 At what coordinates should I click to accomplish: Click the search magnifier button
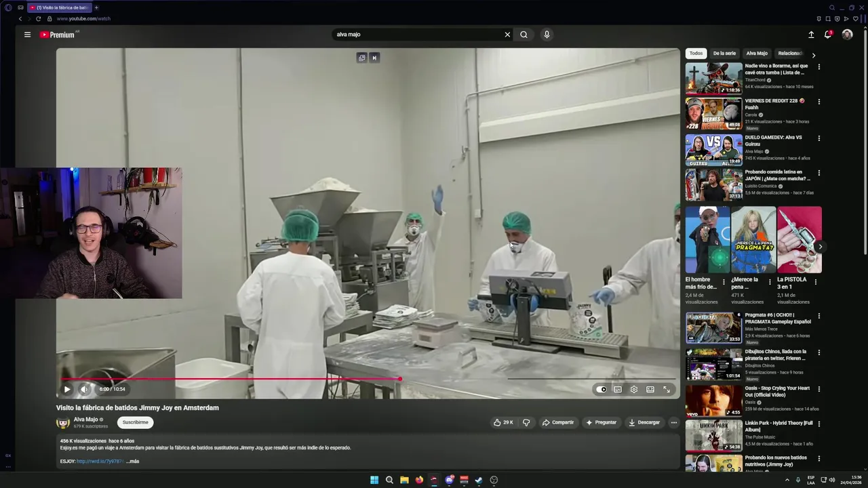coord(524,35)
